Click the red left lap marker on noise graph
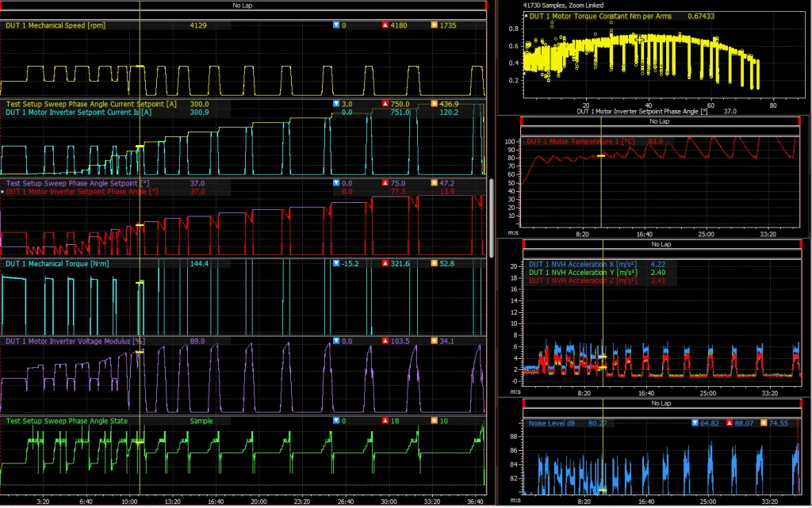Screen dimensions: 812x508 click(522, 403)
